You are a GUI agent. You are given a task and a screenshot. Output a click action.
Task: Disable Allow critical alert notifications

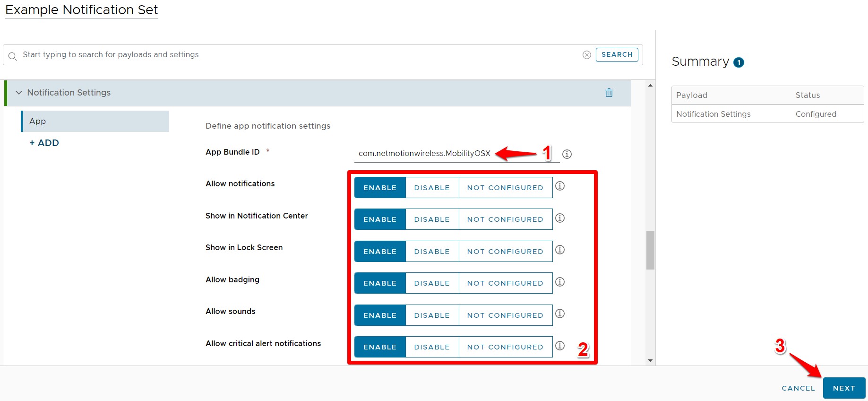point(432,347)
